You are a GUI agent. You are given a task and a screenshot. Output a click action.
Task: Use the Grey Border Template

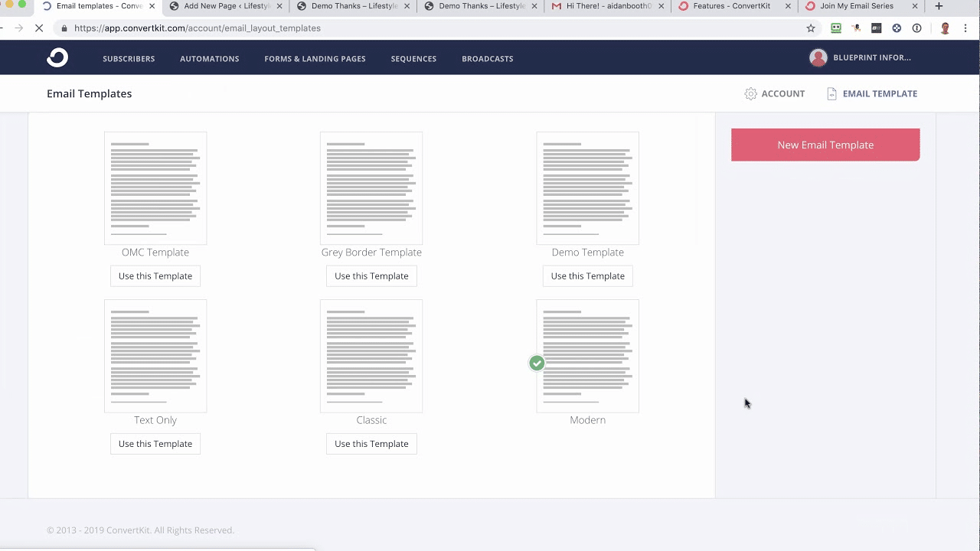click(x=371, y=276)
